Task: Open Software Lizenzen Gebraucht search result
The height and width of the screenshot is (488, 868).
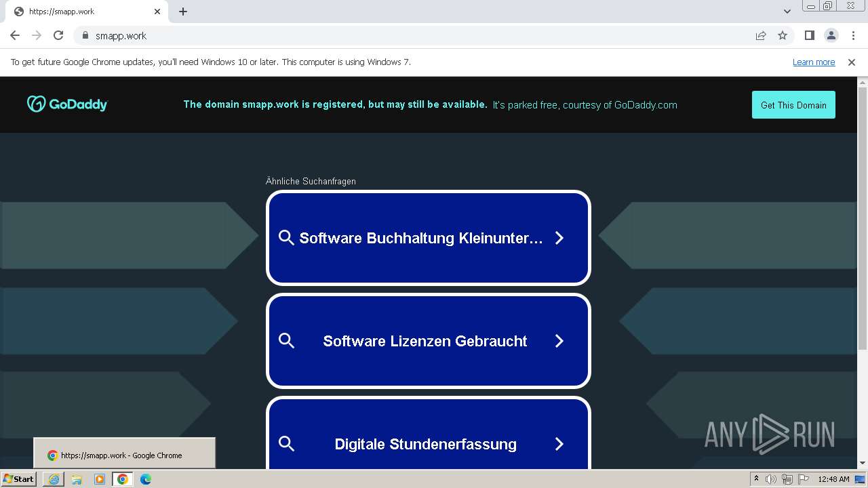Action: click(x=429, y=341)
